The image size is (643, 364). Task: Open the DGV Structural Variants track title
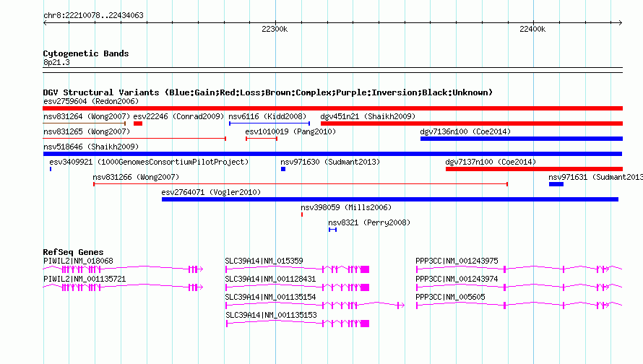(x=268, y=92)
